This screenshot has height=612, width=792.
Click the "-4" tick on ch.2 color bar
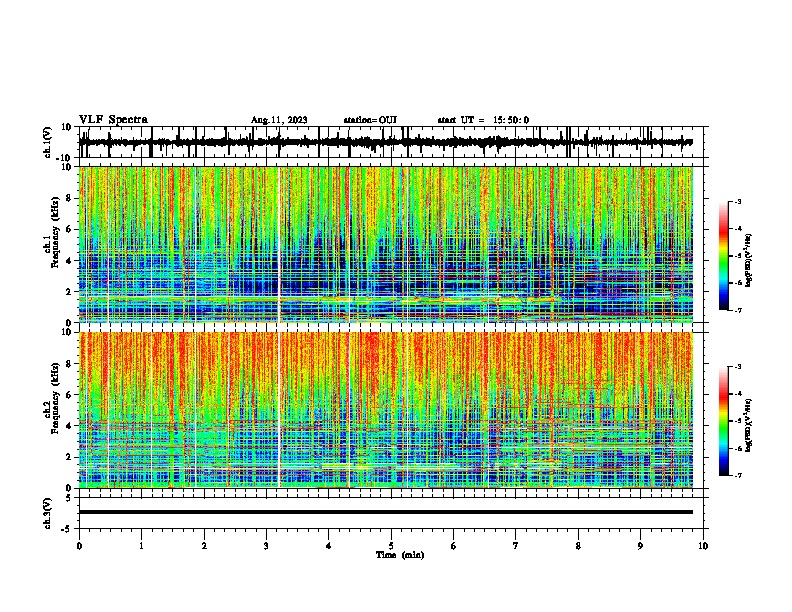coord(738,394)
